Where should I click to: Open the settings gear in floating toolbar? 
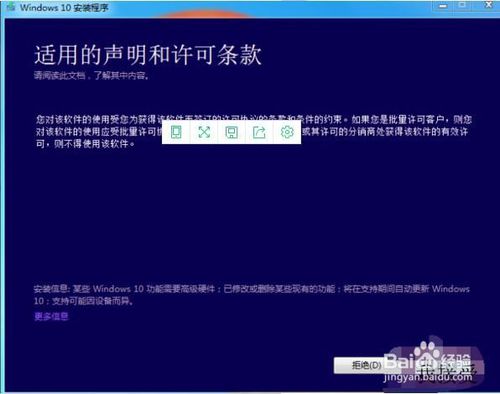tap(287, 132)
